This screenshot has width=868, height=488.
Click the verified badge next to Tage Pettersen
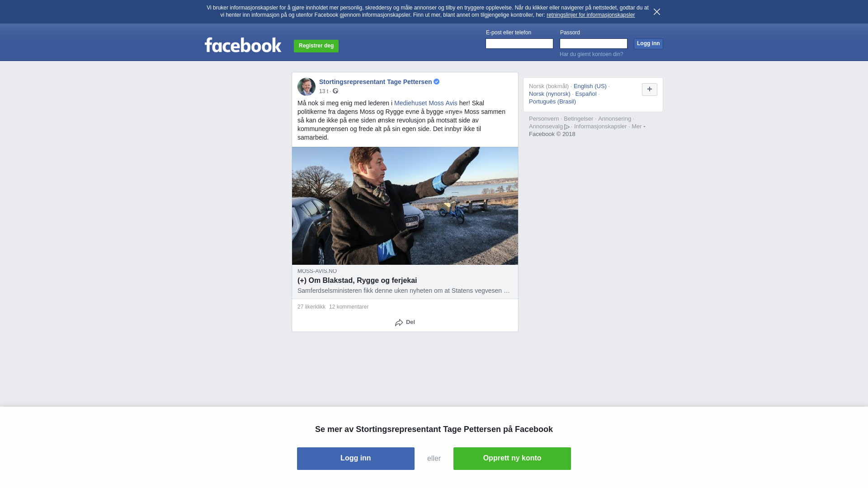pos(437,82)
